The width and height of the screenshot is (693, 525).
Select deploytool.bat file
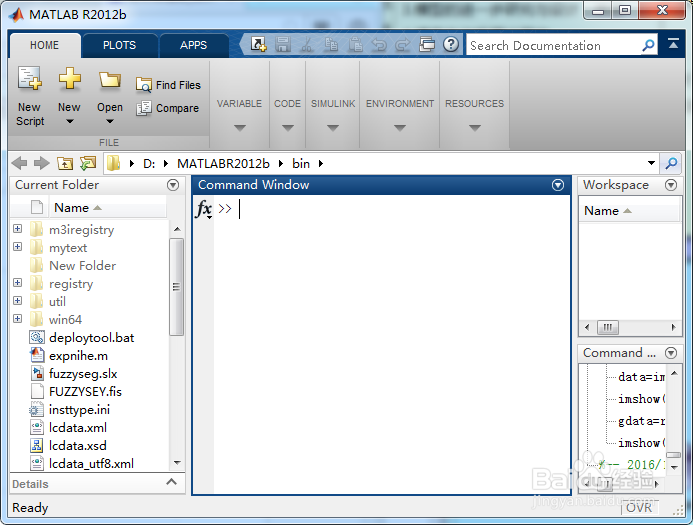(91, 338)
